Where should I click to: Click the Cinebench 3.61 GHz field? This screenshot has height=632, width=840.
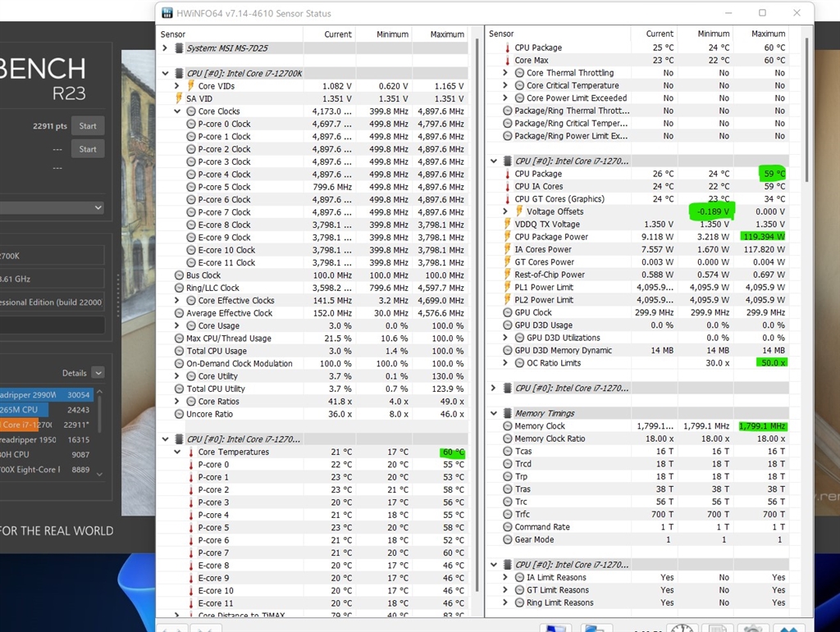click(52, 279)
